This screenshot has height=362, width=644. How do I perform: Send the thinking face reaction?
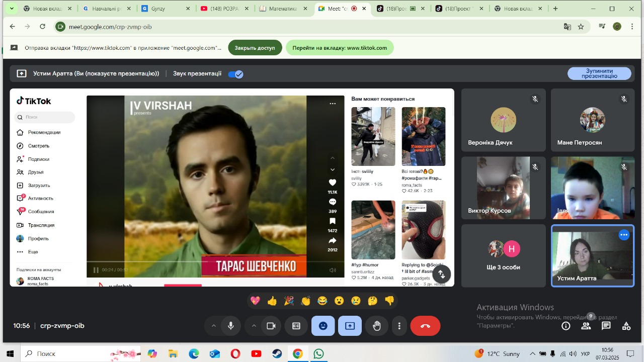point(373,301)
